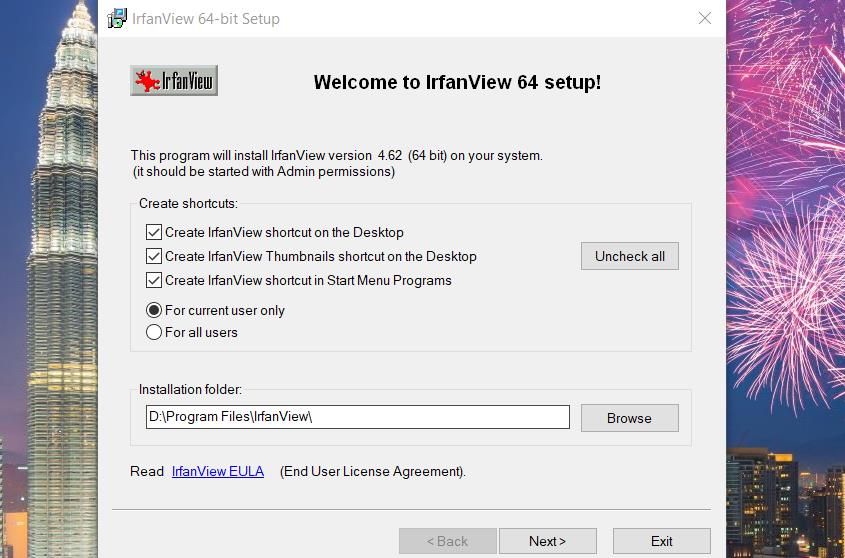
Task: Click the IrfanView setup title bar icon
Action: click(117, 18)
